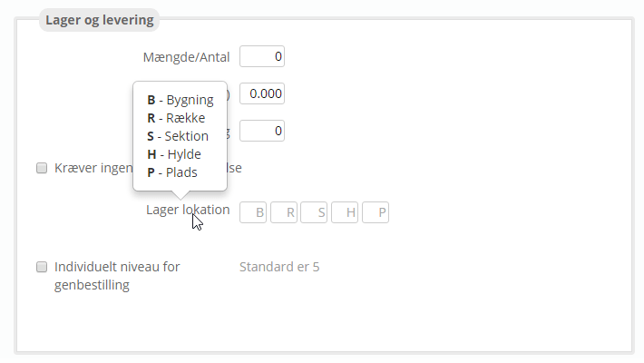Click 'R - Række' in the tooltip
The height and width of the screenshot is (363, 644).
click(x=176, y=118)
